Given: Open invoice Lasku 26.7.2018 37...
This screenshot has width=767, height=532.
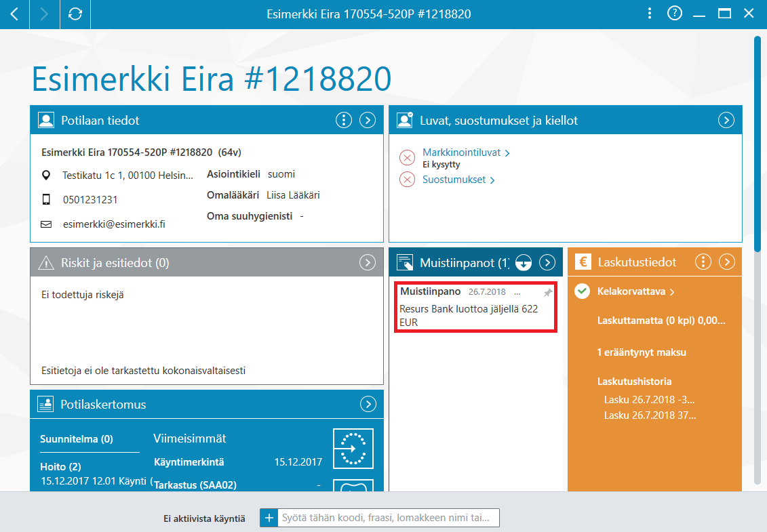Looking at the screenshot, I should pyautogui.click(x=650, y=415).
